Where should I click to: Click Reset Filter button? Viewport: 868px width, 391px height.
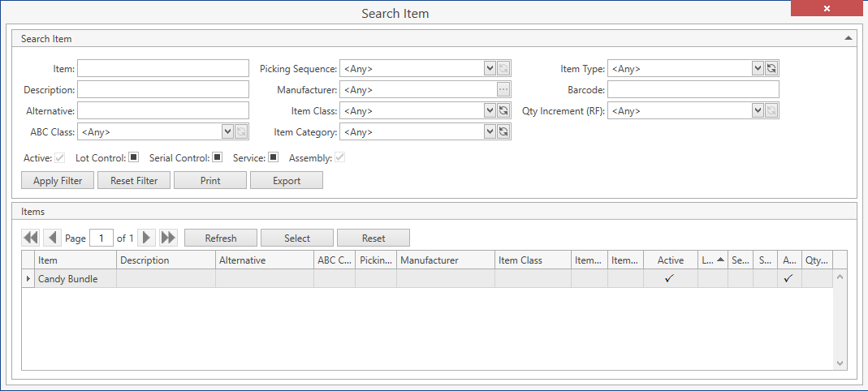(134, 180)
